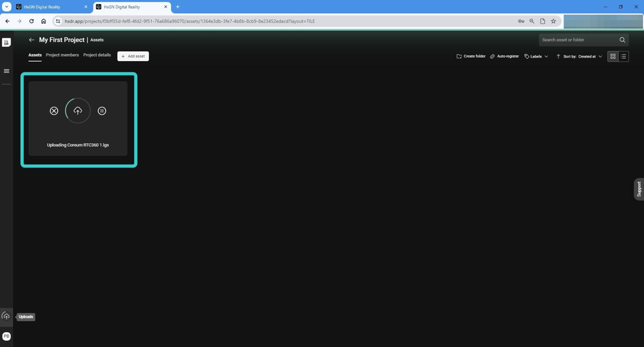Image resolution: width=644 pixels, height=347 pixels.
Task: Click the upload progress circle icon
Action: (x=78, y=111)
